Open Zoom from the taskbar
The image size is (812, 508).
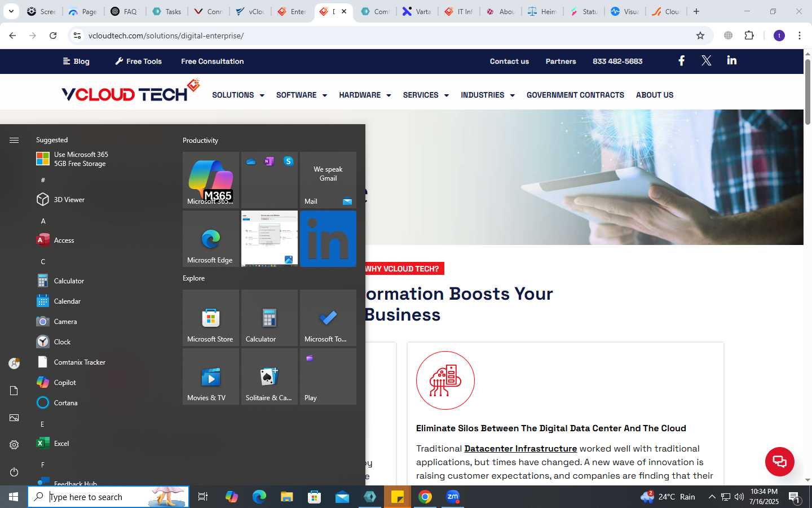coord(453,497)
